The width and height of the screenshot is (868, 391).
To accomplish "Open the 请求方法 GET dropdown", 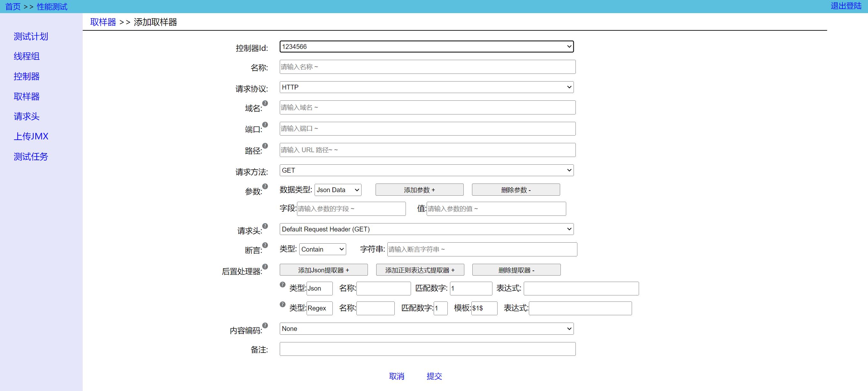I will coord(426,170).
